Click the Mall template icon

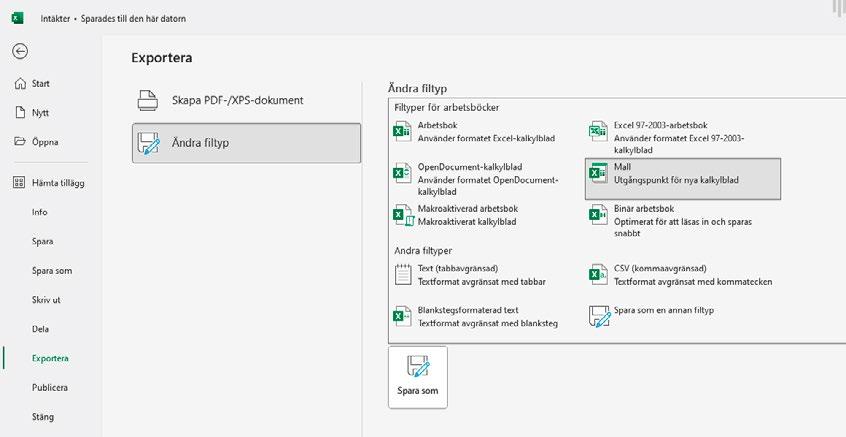tap(598, 173)
